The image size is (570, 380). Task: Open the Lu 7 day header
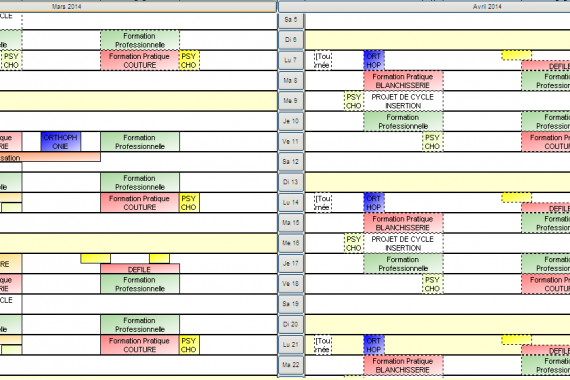pos(291,60)
